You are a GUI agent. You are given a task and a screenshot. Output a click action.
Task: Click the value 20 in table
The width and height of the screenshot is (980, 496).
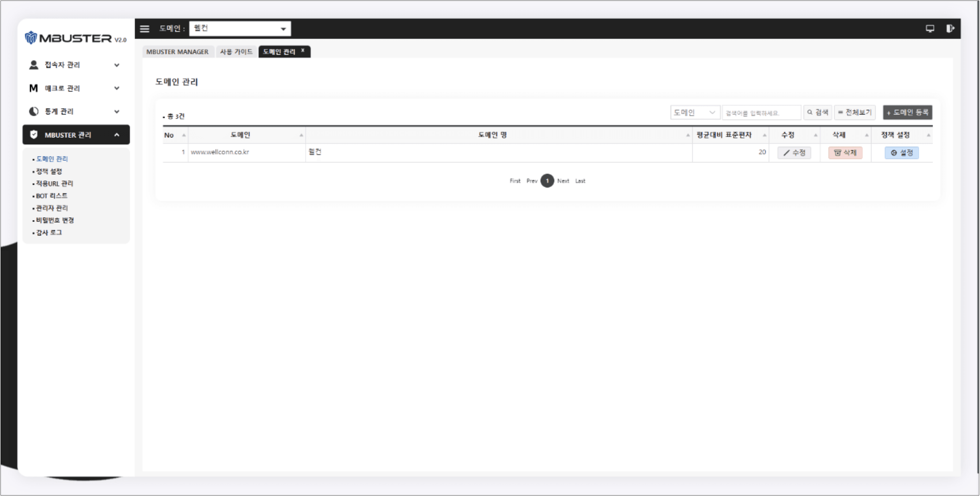click(x=762, y=152)
